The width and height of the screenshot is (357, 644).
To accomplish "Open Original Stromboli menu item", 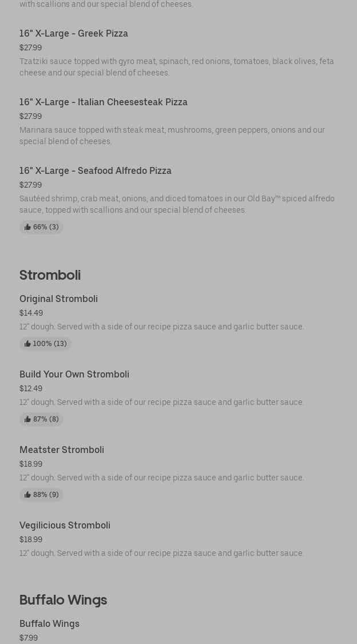I will pos(58,299).
